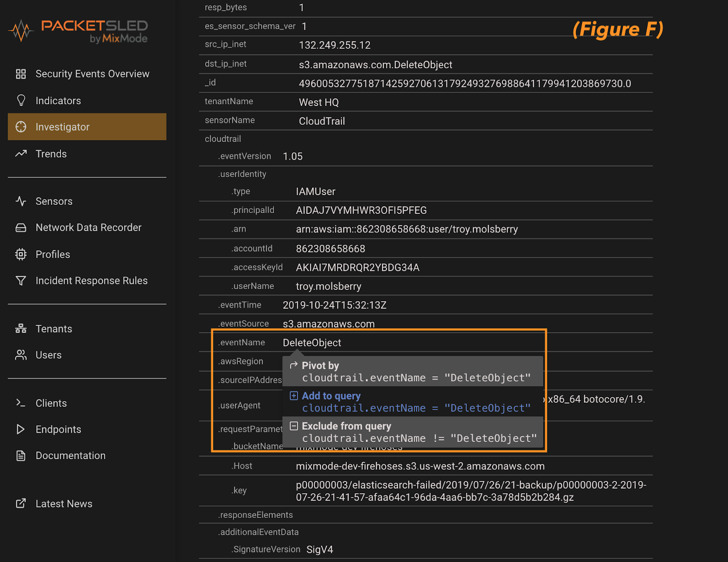Click the .userAgent field label
This screenshot has width=728, height=562.
click(239, 405)
